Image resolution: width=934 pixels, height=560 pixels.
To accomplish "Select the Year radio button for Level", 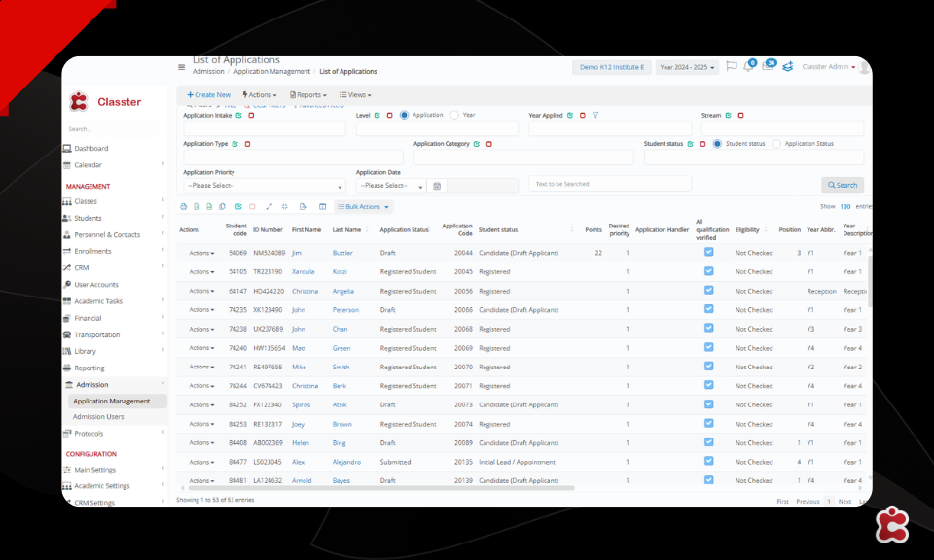I will coord(454,115).
